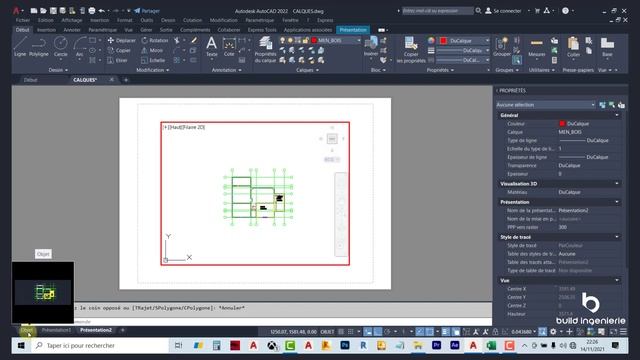Click the color wheel object color icon
640x360 pixels.
coord(431,40)
